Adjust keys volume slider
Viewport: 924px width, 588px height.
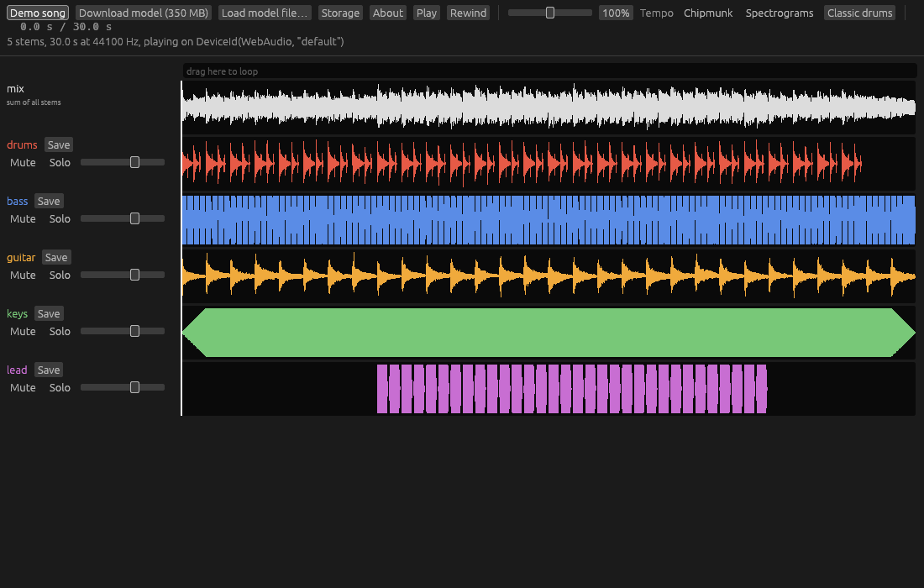(x=123, y=331)
